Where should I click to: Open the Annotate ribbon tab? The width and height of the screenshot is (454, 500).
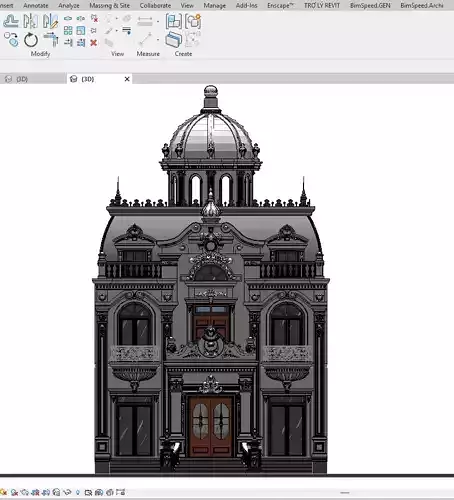(x=36, y=6)
